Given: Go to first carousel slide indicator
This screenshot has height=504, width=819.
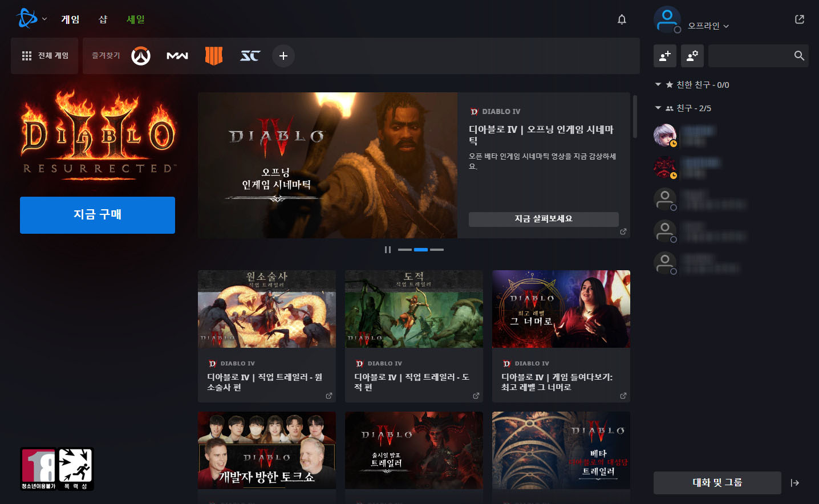Looking at the screenshot, I should point(405,250).
